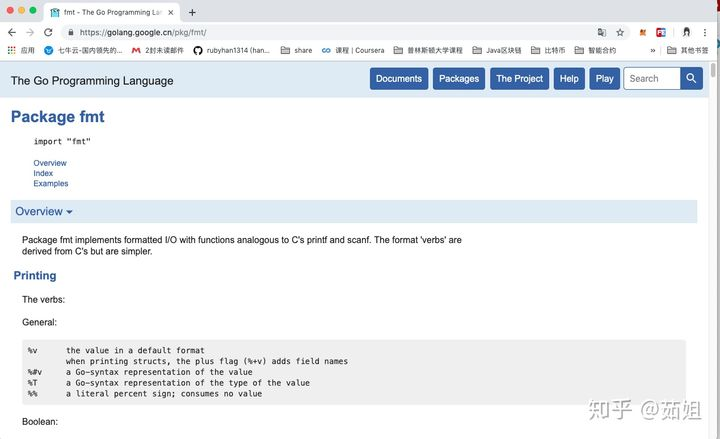
Task: Click the lock icon in the address bar
Action: tap(71, 32)
